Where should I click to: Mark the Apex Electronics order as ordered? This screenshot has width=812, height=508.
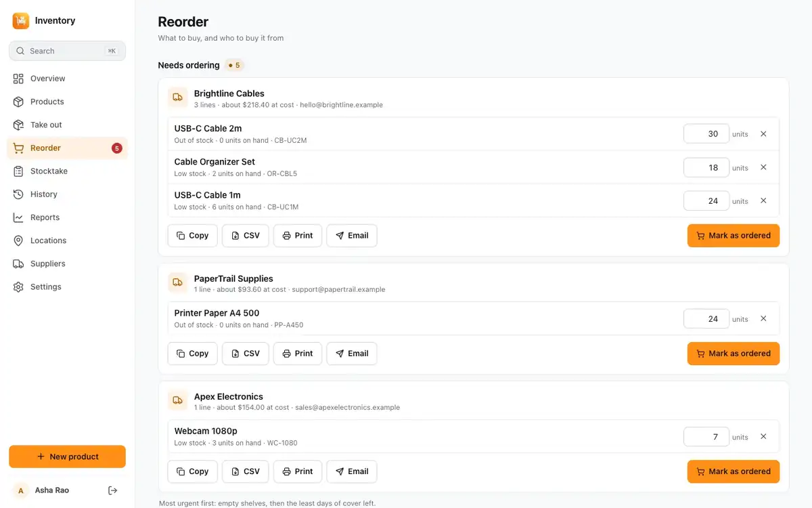[734, 471]
